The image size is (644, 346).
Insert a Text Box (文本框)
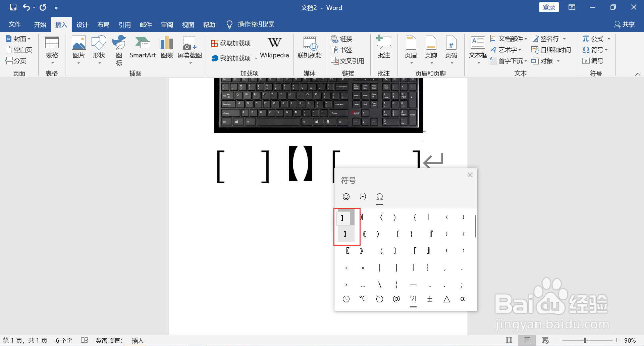(x=478, y=50)
